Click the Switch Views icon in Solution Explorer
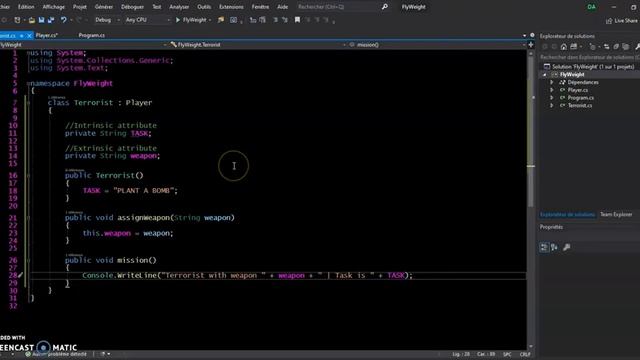Image resolution: width=640 pixels, height=360 pixels. point(573,47)
